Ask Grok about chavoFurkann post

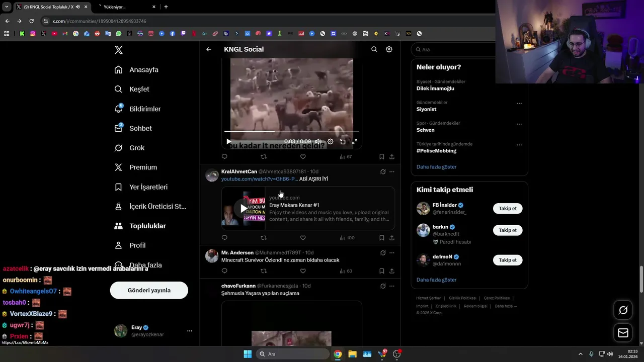point(383,286)
